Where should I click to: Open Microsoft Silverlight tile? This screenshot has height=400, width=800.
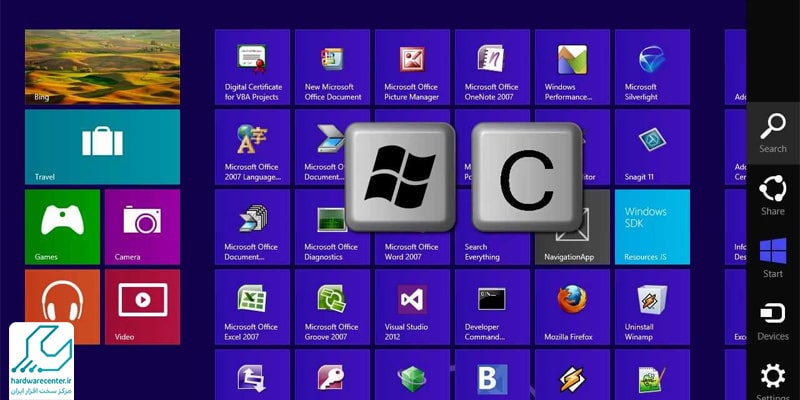[653, 67]
